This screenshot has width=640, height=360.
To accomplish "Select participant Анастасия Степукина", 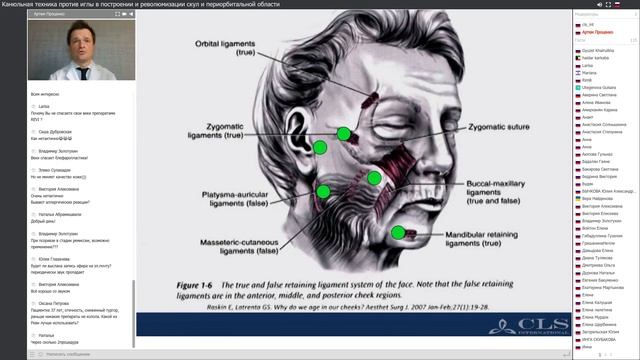I will click(602, 132).
